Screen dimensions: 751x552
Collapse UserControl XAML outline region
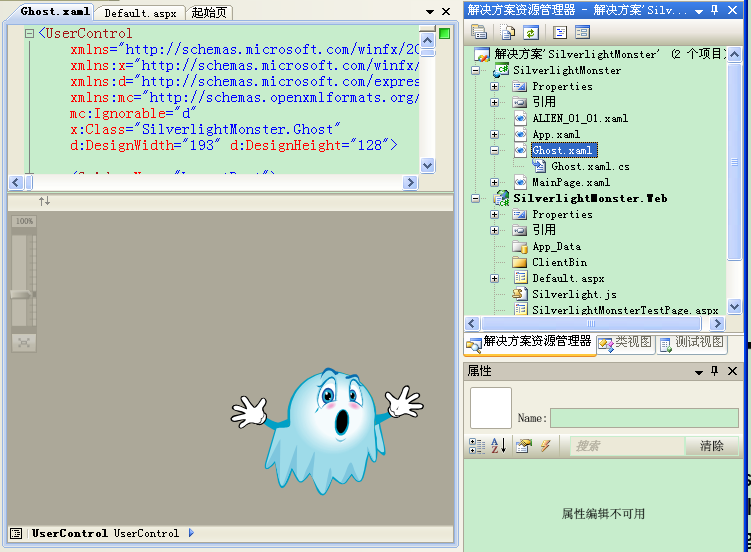click(29, 34)
